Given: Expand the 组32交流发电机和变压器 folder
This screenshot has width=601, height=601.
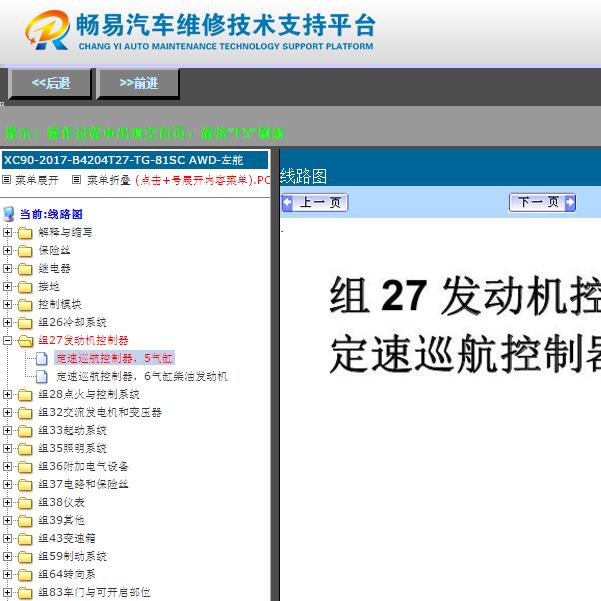Looking at the screenshot, I should click(x=7, y=412).
